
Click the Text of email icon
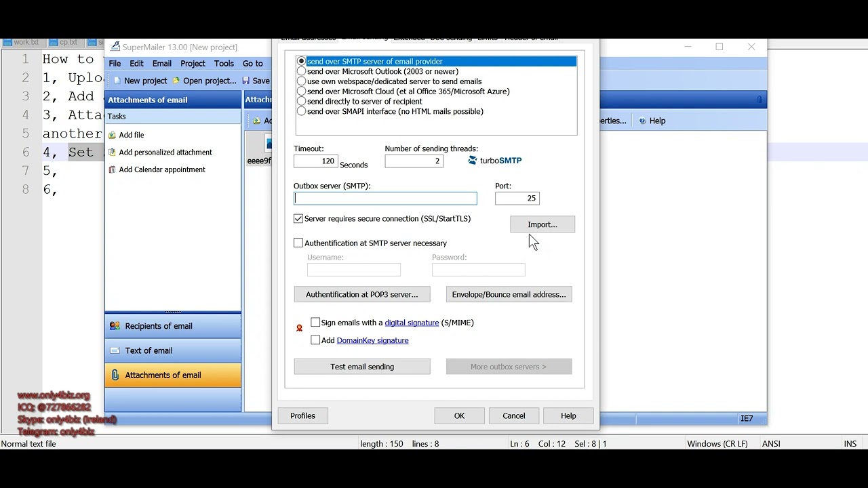coord(115,350)
